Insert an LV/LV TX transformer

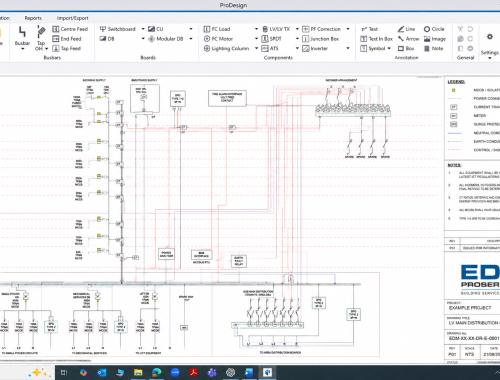[276, 29]
